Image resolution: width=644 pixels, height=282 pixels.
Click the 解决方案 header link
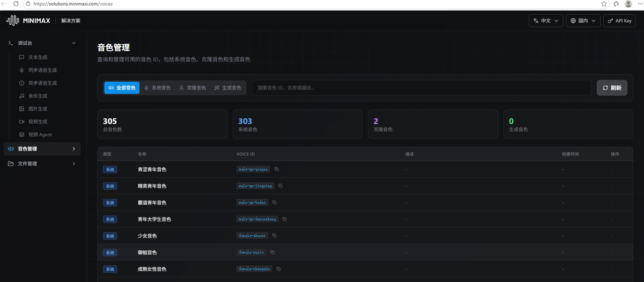71,21
